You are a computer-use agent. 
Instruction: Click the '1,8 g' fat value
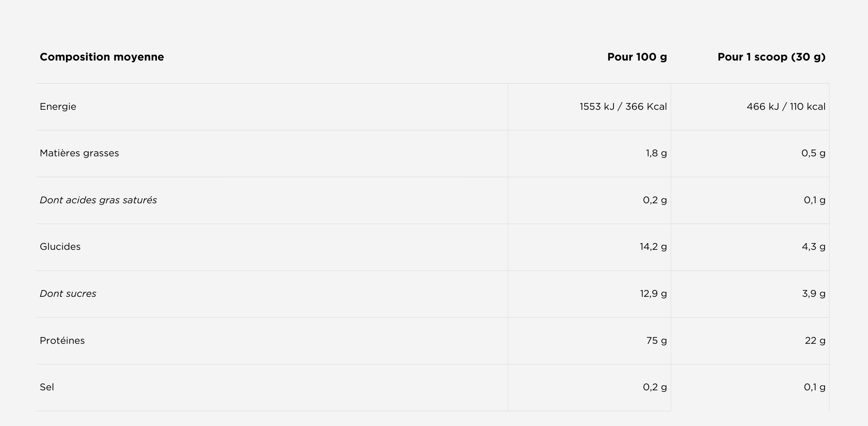[656, 153]
